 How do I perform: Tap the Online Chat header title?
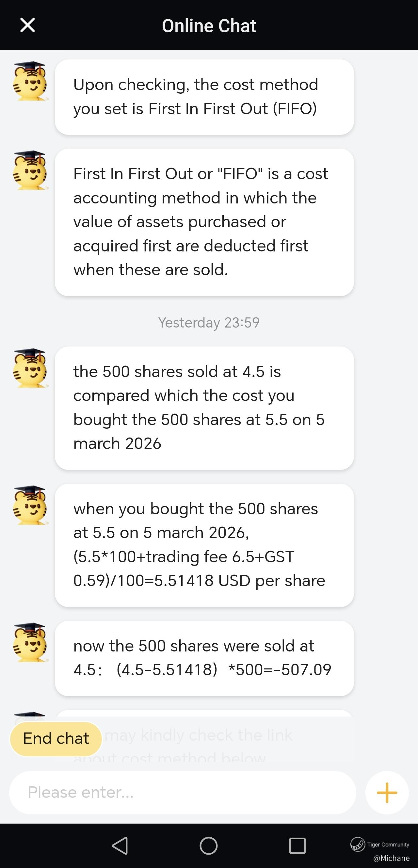[x=209, y=25]
